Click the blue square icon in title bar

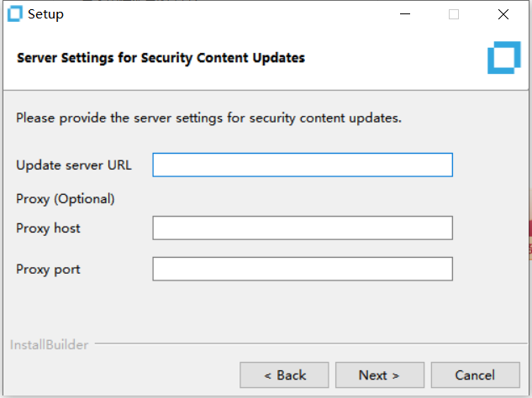click(14, 14)
